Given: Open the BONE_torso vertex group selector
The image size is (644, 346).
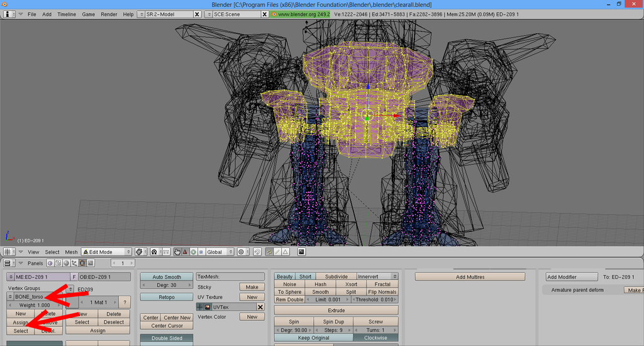Looking at the screenshot, I should (10, 297).
